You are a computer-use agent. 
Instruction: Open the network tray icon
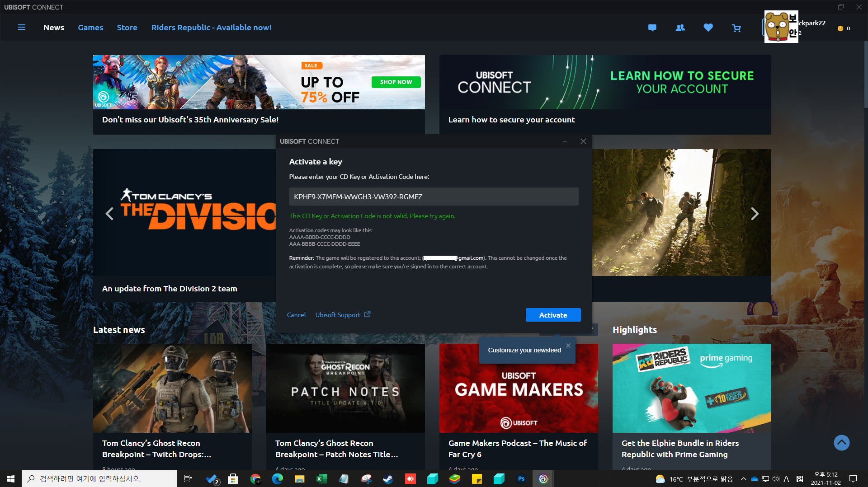coord(765,479)
